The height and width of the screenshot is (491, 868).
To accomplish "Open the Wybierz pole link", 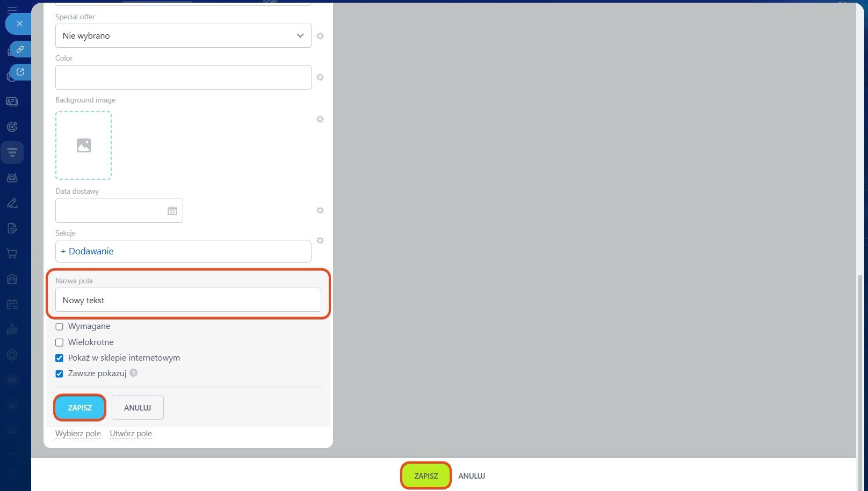I will (78, 434).
